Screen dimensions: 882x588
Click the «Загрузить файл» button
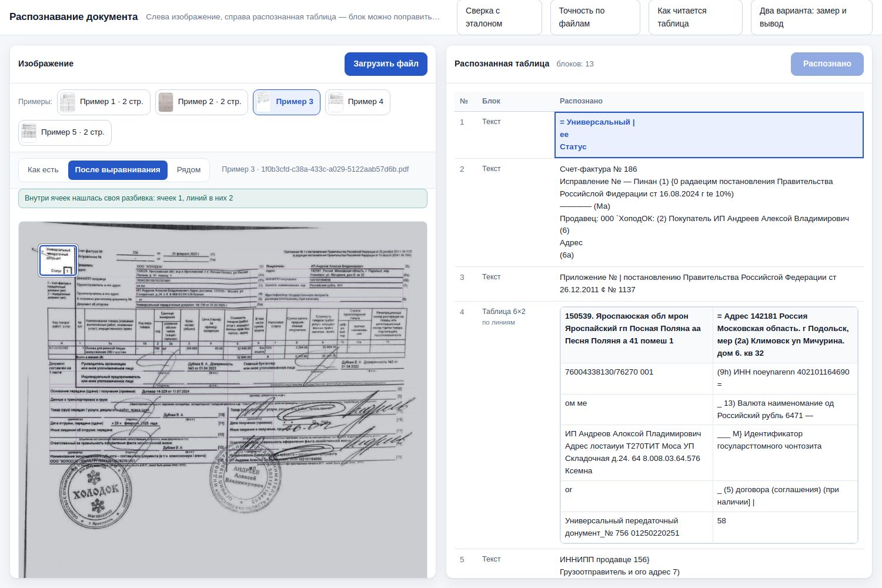click(386, 64)
